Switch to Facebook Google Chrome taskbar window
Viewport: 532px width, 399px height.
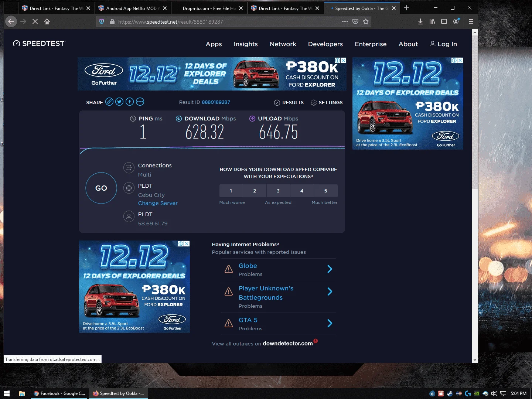click(x=59, y=393)
